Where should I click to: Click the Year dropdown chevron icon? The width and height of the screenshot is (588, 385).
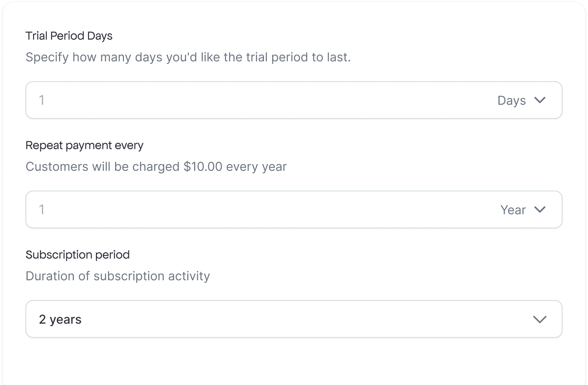(540, 210)
